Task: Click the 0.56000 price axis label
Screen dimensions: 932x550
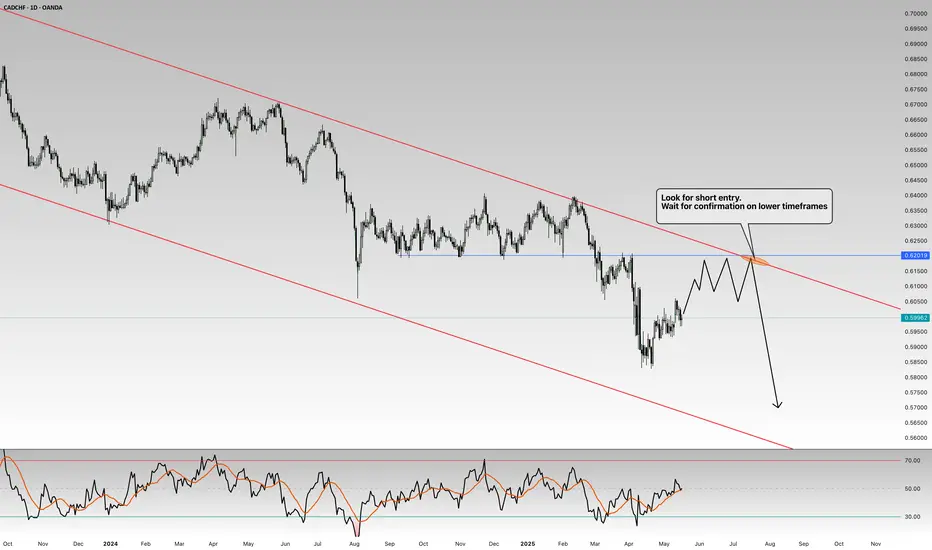Action: [x=915, y=438]
